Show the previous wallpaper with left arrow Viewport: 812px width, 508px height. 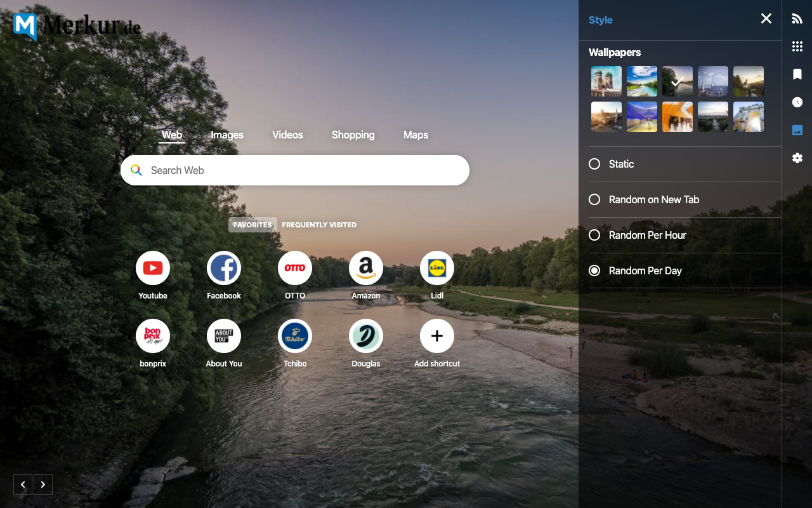pyautogui.click(x=23, y=485)
